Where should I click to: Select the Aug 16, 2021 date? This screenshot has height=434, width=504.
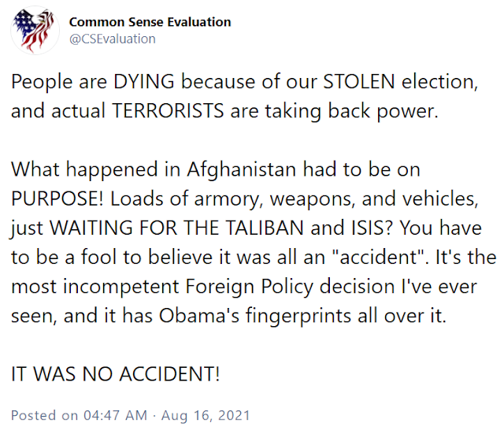206,415
